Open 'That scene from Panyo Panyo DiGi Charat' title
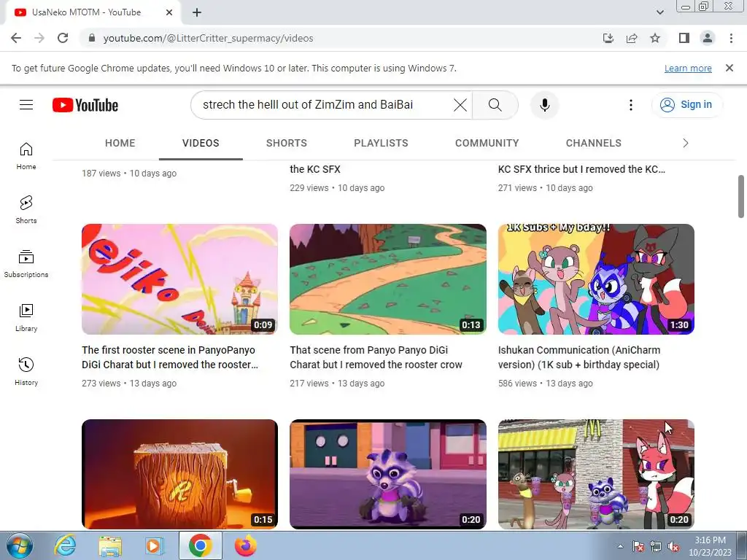Screen dimensions: 747x560 [x=376, y=357]
